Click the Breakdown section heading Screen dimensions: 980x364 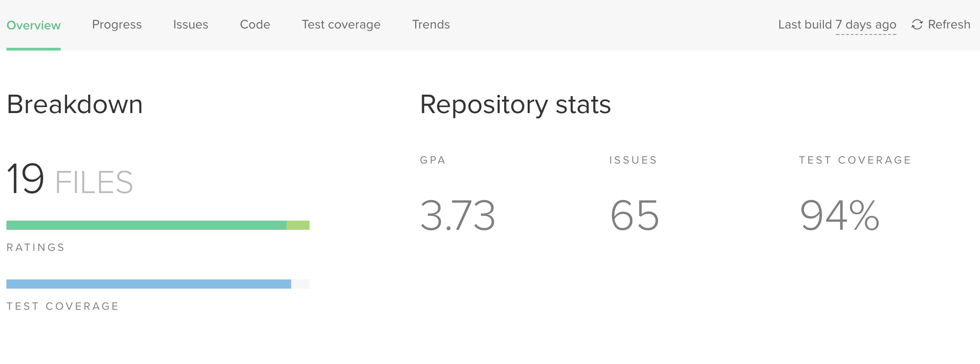pyautogui.click(x=74, y=105)
